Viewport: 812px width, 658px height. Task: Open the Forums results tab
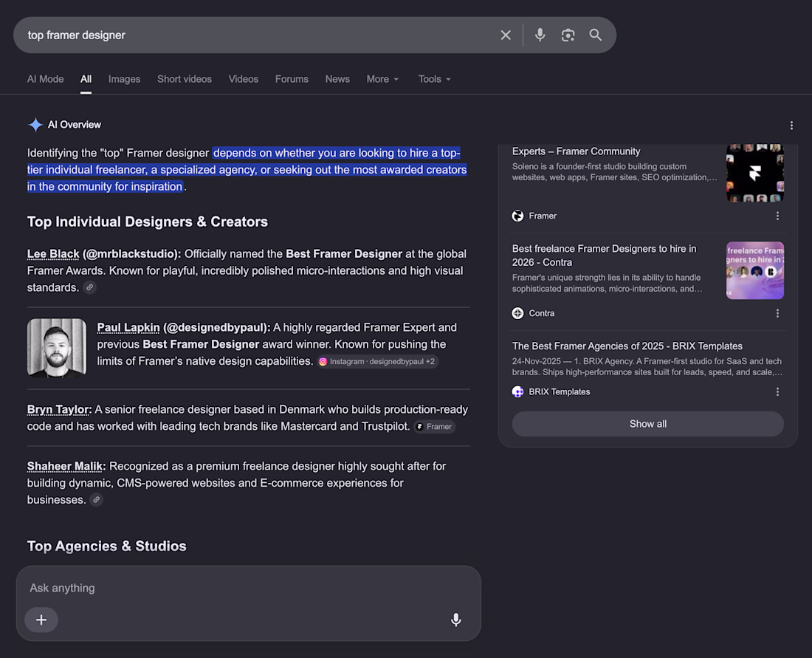pos(292,79)
